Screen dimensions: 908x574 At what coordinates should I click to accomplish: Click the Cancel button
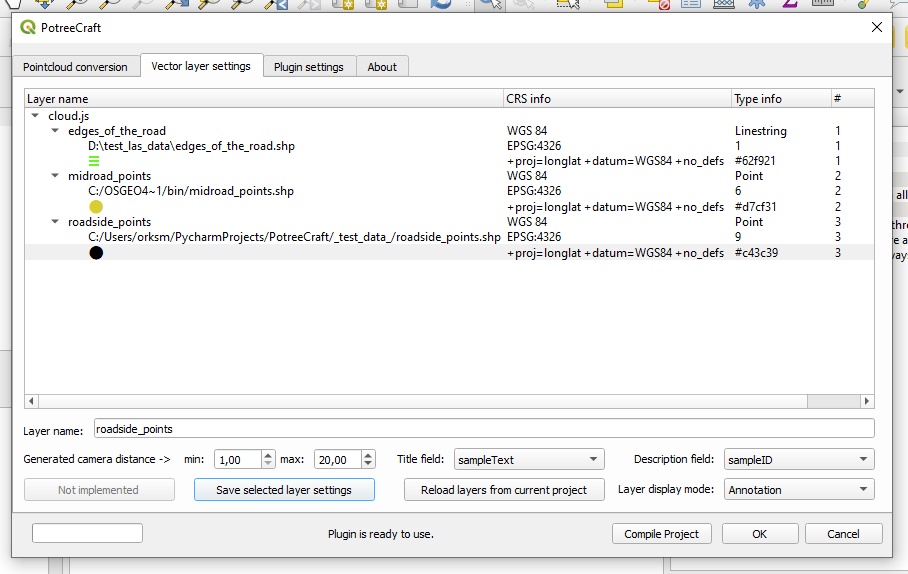point(843,533)
